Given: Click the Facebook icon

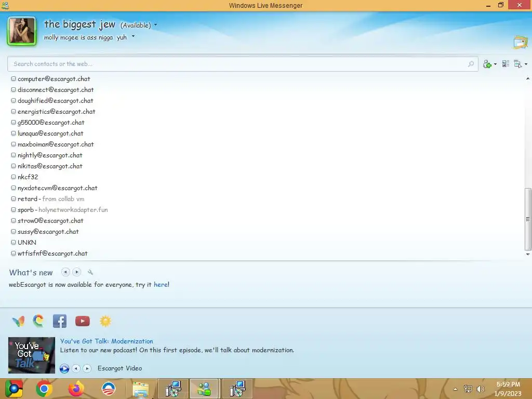Looking at the screenshot, I should tap(60, 321).
